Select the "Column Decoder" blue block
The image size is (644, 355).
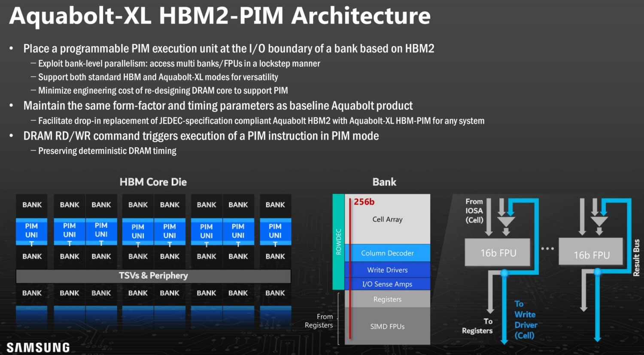pos(387,253)
